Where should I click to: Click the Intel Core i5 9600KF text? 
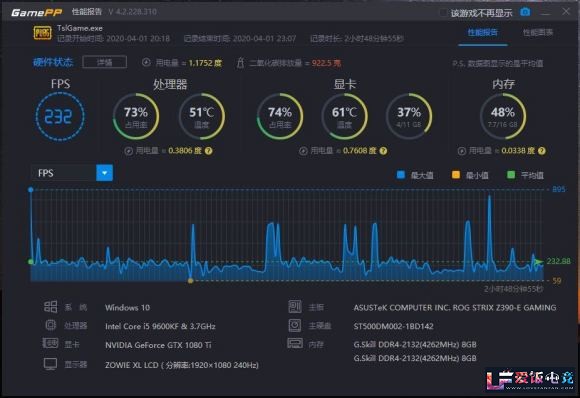pyautogui.click(x=160, y=326)
